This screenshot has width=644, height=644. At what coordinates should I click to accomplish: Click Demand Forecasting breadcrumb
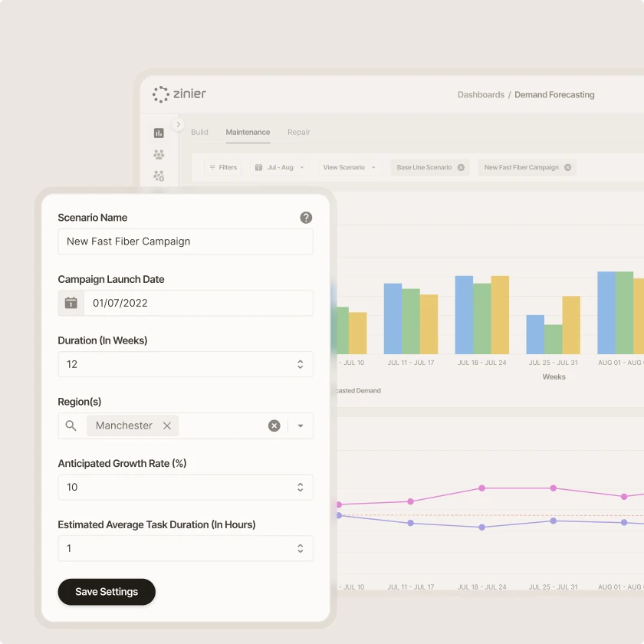(554, 95)
